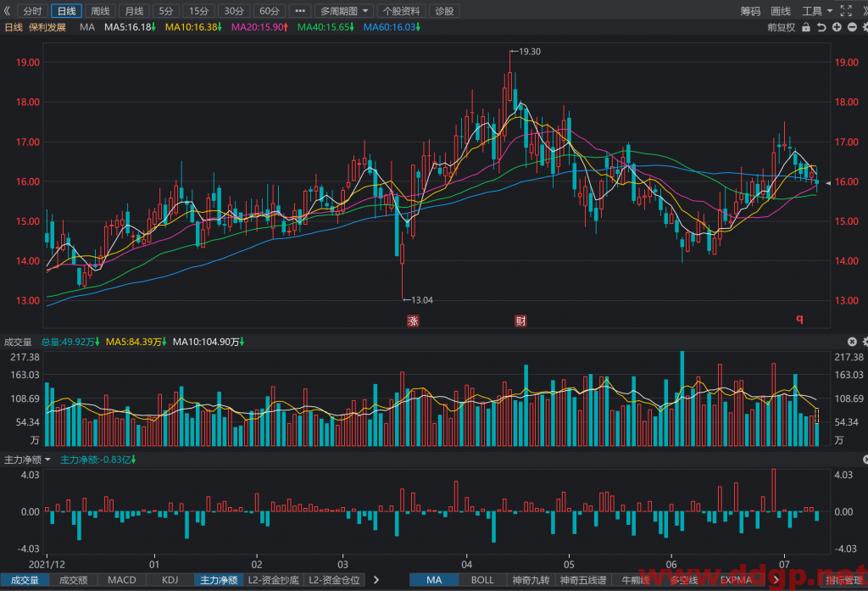Select the 60分 period
The image size is (868, 591).
click(x=270, y=10)
